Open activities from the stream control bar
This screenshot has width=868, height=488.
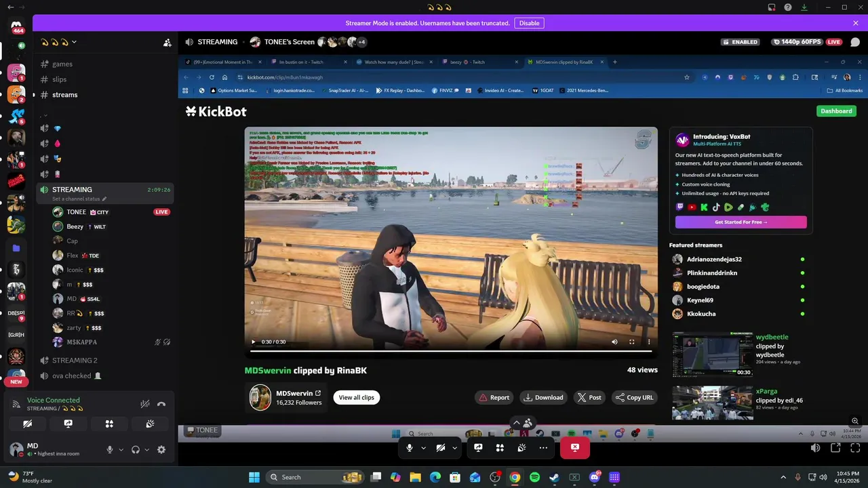point(500,447)
